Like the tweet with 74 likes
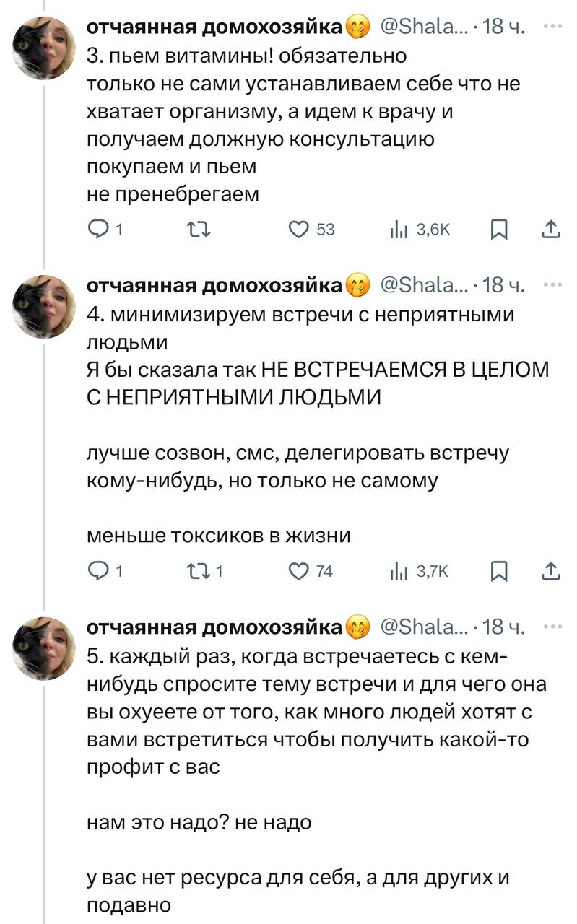The image size is (577, 924). tap(298, 571)
